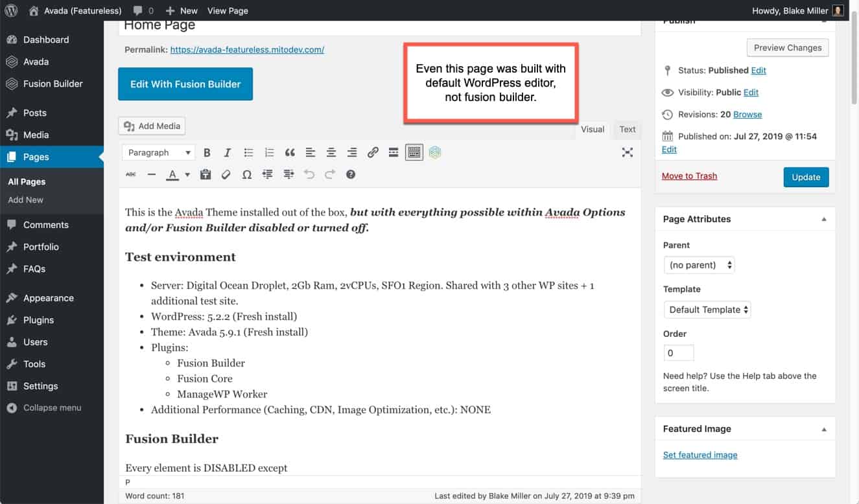Image resolution: width=859 pixels, height=504 pixels.
Task: Click the Edit With Fusion Builder button
Action: pos(185,84)
